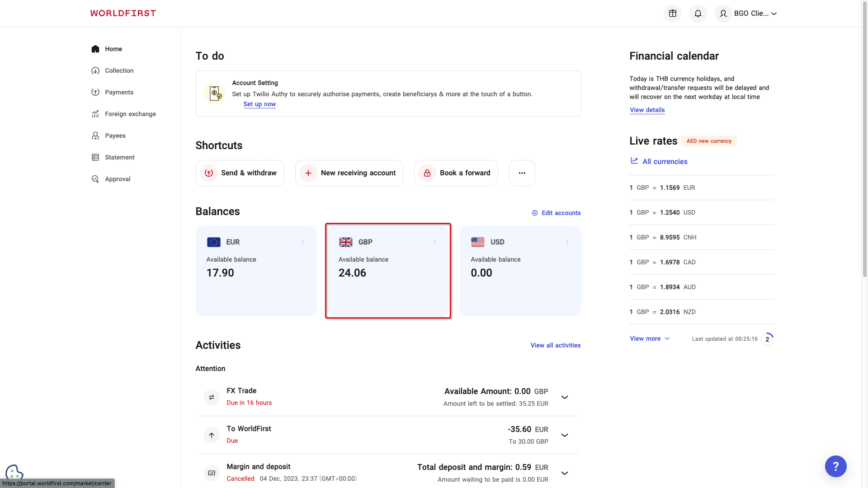Expand the FX Trade activity row
The image size is (868, 488).
[x=564, y=397]
